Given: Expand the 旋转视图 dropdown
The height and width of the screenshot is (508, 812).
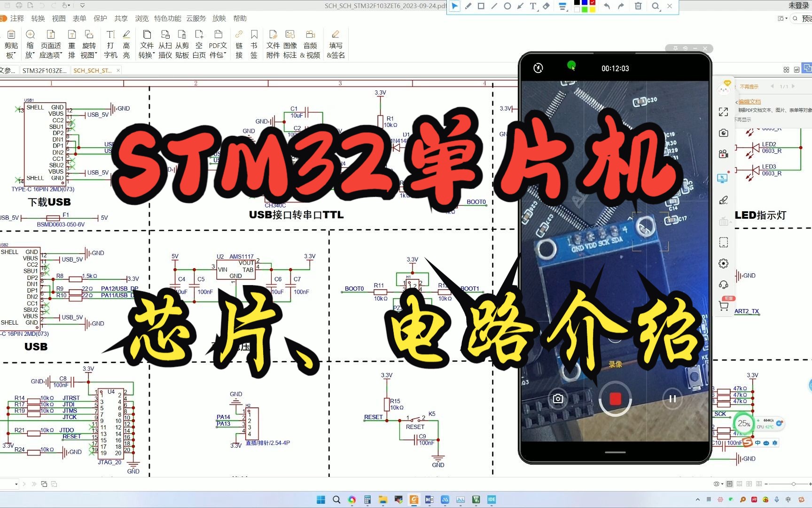Looking at the screenshot, I should click(89, 45).
